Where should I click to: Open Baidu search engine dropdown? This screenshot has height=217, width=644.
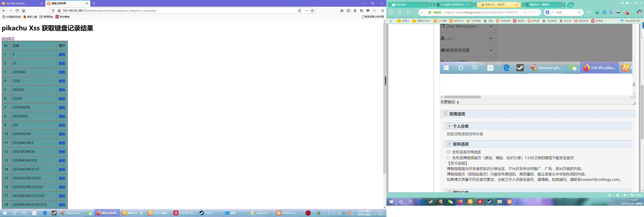(552, 12)
